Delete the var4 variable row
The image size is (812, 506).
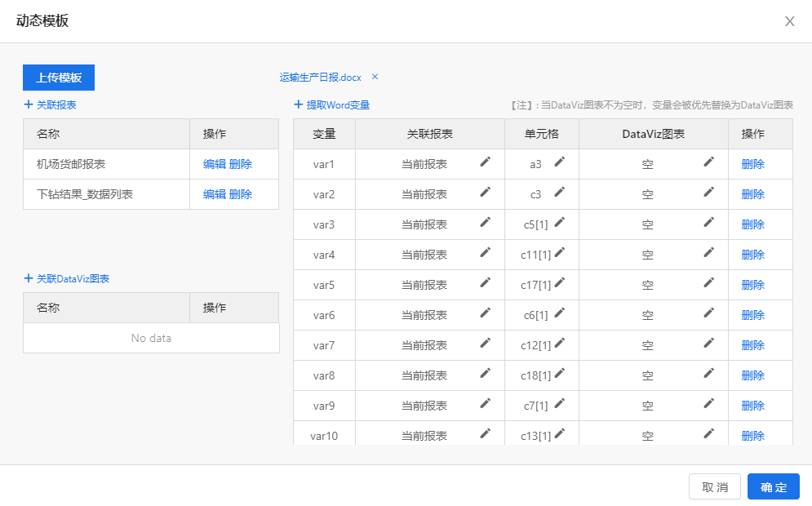point(753,255)
